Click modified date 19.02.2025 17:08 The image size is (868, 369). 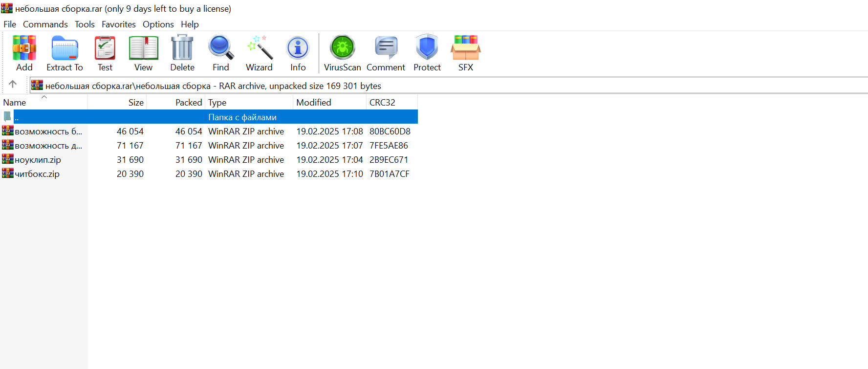pyautogui.click(x=330, y=131)
